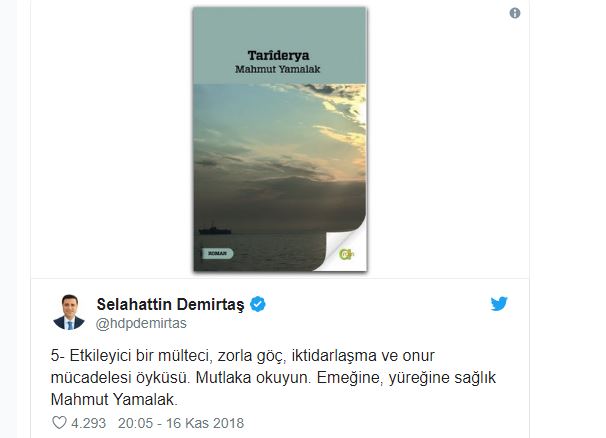Image resolution: width=606 pixels, height=438 pixels.
Task: Open Selahattin Demirtaş's profile avatar
Action: 69,312
